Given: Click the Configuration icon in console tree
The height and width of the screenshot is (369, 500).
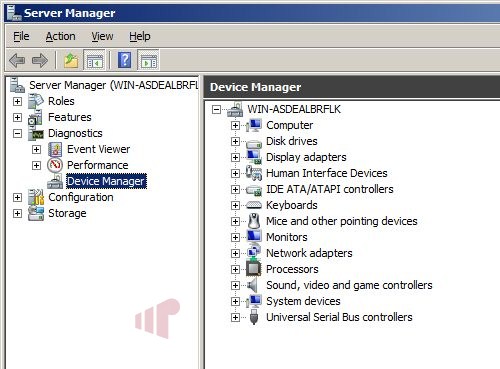Looking at the screenshot, I should point(36,197).
